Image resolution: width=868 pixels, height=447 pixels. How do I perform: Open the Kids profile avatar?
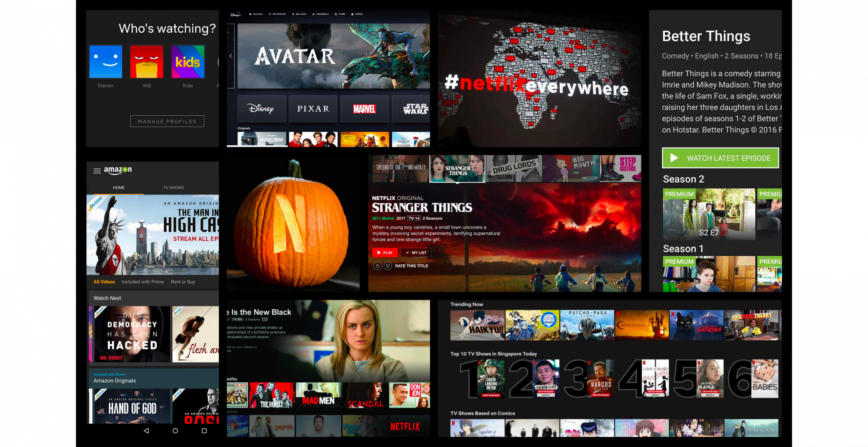click(x=187, y=62)
